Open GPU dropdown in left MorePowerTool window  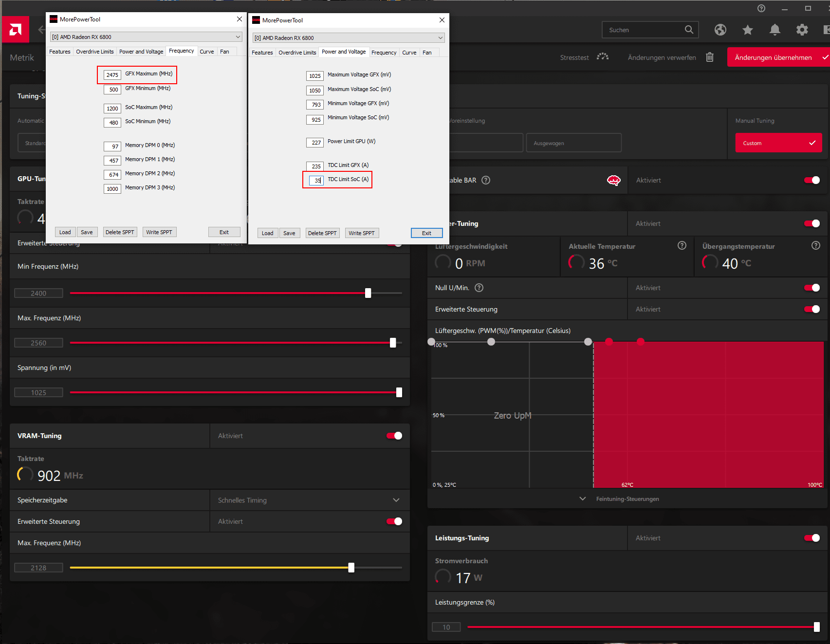pos(146,37)
